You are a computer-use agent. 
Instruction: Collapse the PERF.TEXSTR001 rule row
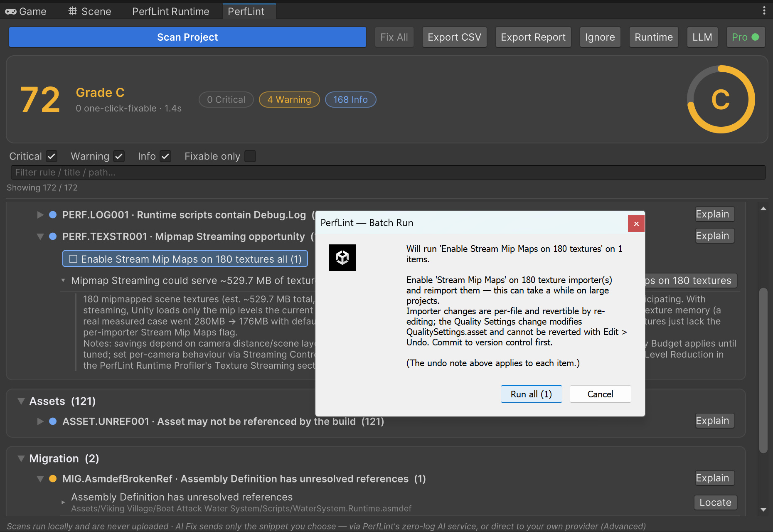[x=40, y=236]
